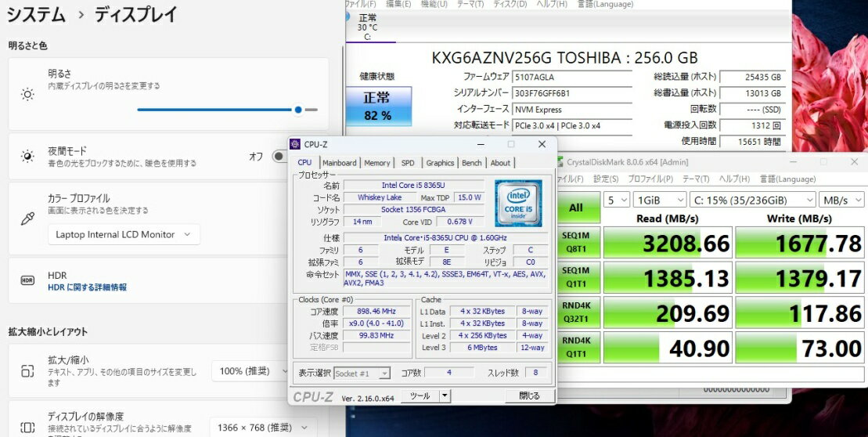Open the Bench tab in CPU-Z
The height and width of the screenshot is (437, 868).
[x=472, y=163]
